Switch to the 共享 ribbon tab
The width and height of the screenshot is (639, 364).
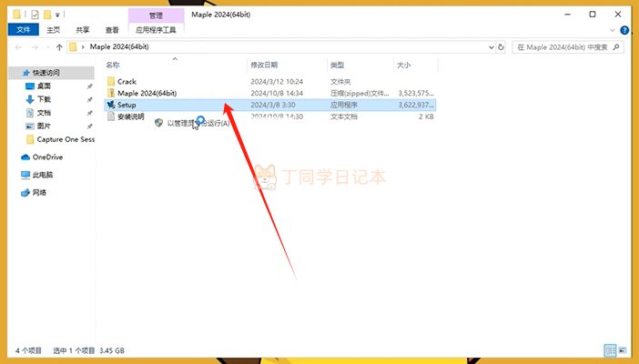pyautogui.click(x=82, y=30)
